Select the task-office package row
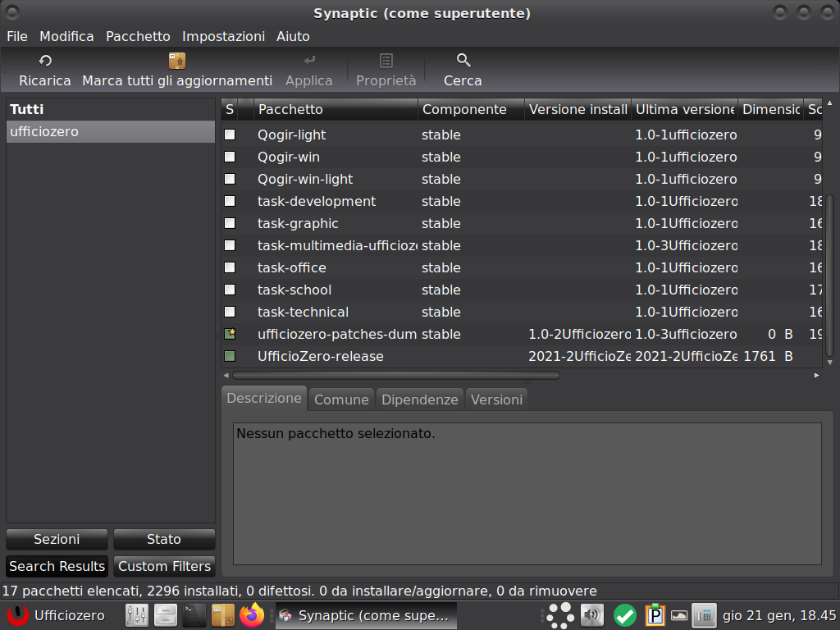 click(x=523, y=268)
